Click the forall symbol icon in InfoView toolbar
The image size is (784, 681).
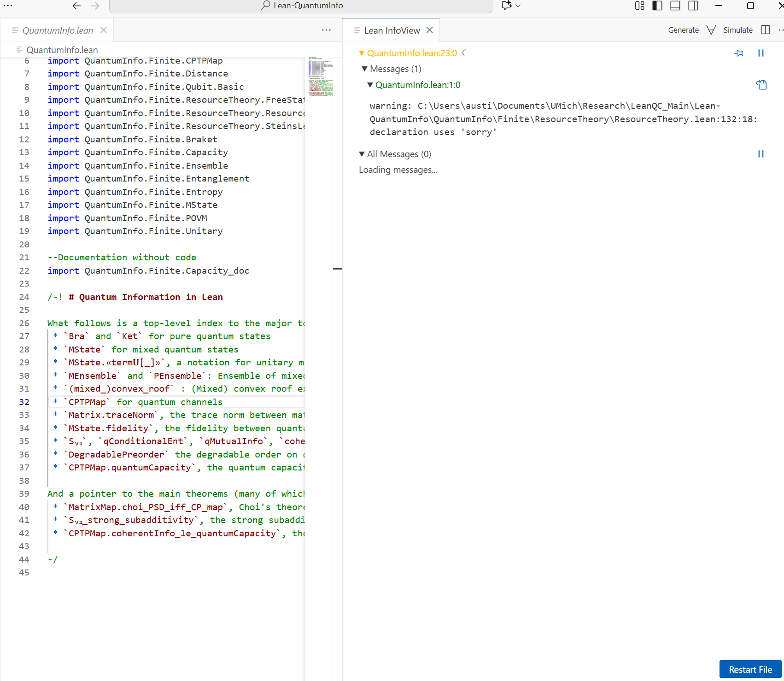click(x=711, y=30)
